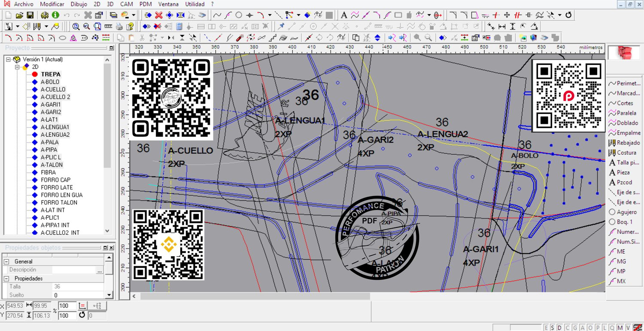
Task: Click the red dynamite stick icon
Action: [240, 38]
